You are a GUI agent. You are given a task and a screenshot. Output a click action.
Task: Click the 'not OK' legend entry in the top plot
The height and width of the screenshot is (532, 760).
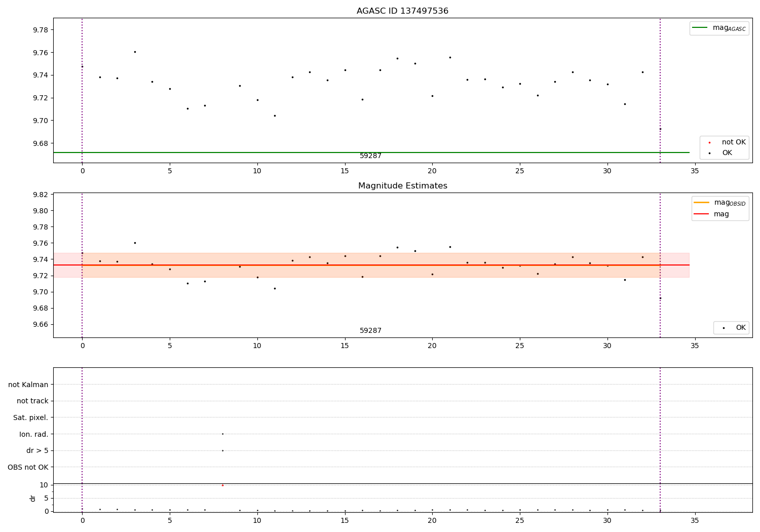pyautogui.click(x=727, y=142)
